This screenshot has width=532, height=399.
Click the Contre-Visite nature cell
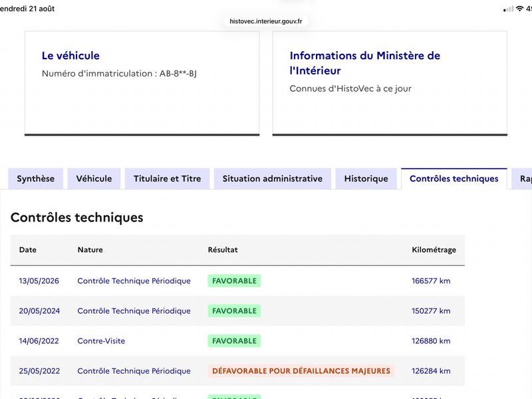[x=101, y=341]
